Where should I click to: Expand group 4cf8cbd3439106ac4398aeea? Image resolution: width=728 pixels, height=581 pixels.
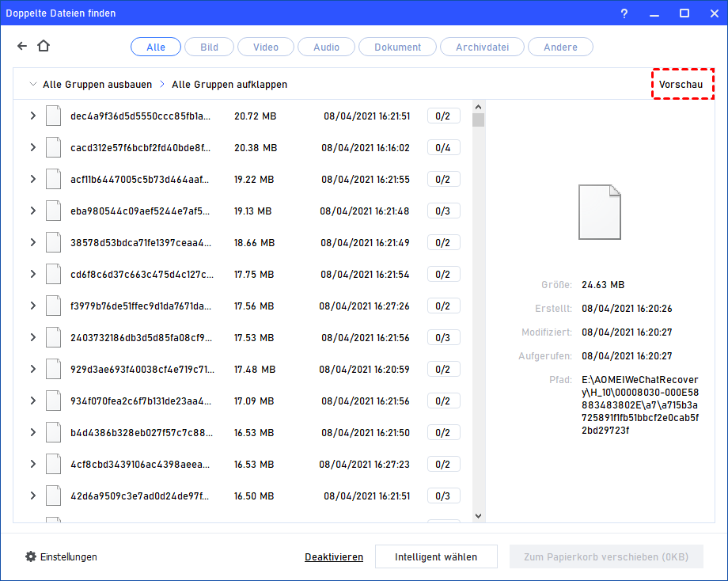[33, 464]
